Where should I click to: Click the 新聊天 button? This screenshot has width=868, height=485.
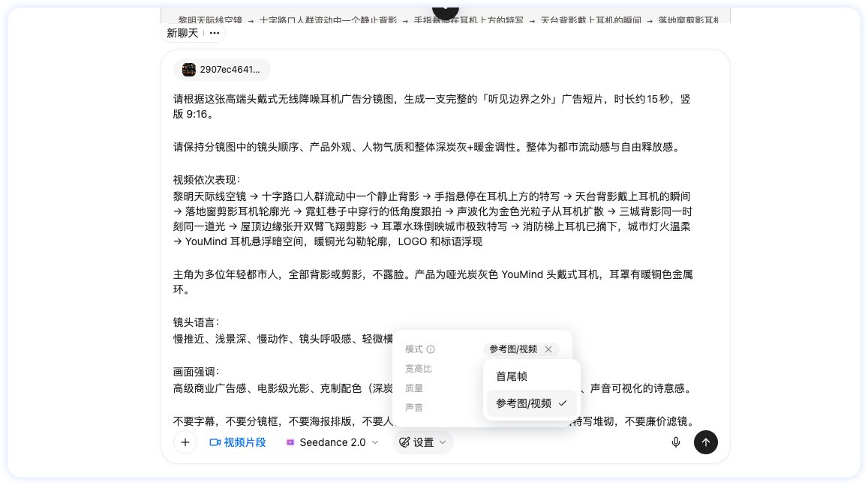point(182,33)
